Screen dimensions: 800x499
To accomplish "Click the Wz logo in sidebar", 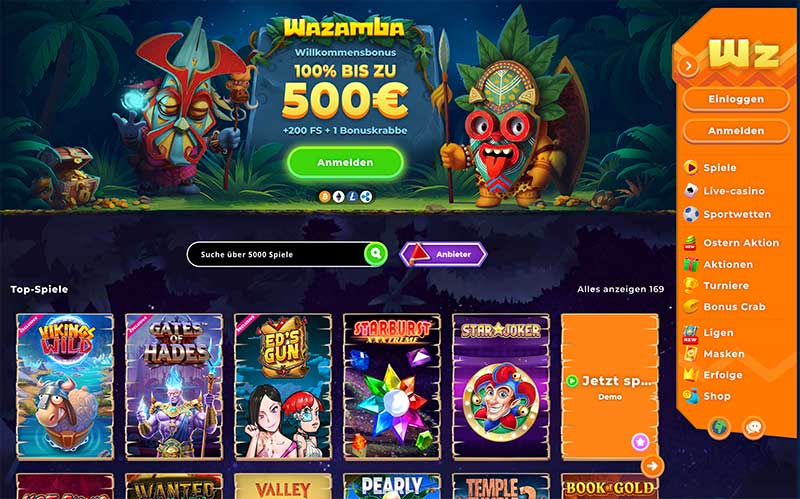I will [x=743, y=54].
